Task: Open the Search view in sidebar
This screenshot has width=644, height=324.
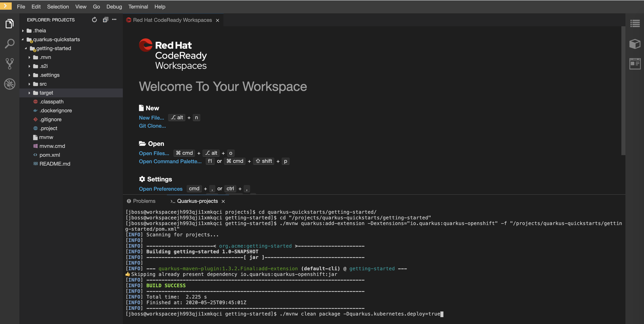Action: click(x=9, y=44)
